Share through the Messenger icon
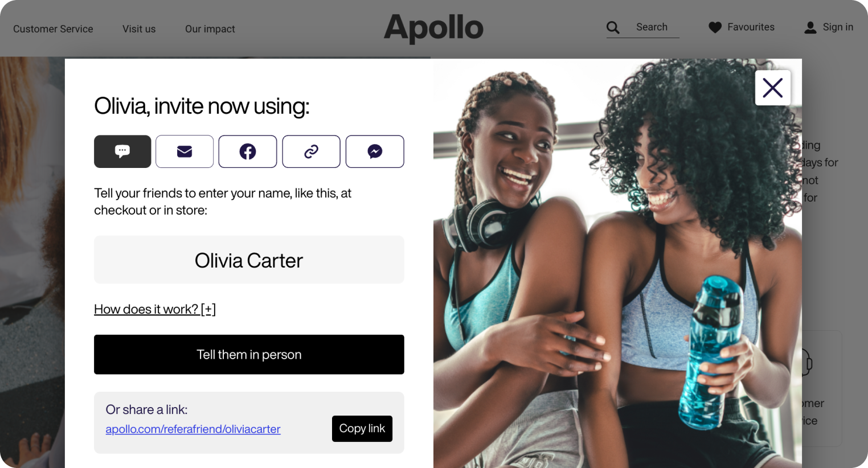The height and width of the screenshot is (468, 868). (375, 151)
